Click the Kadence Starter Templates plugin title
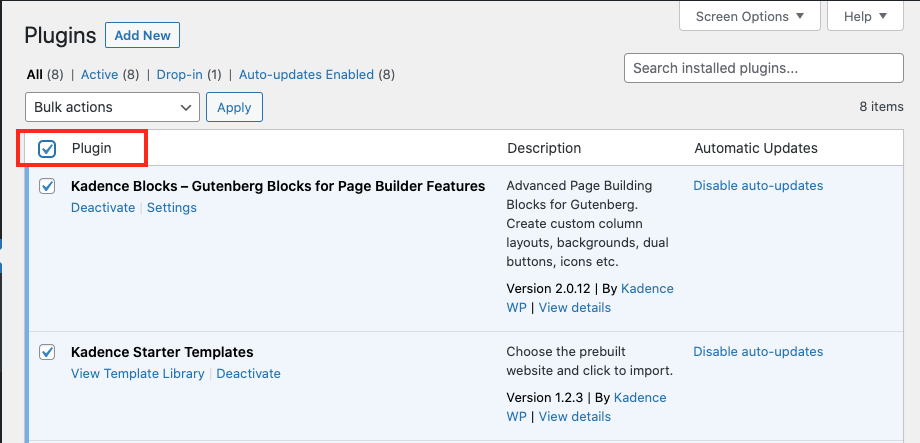 point(162,352)
